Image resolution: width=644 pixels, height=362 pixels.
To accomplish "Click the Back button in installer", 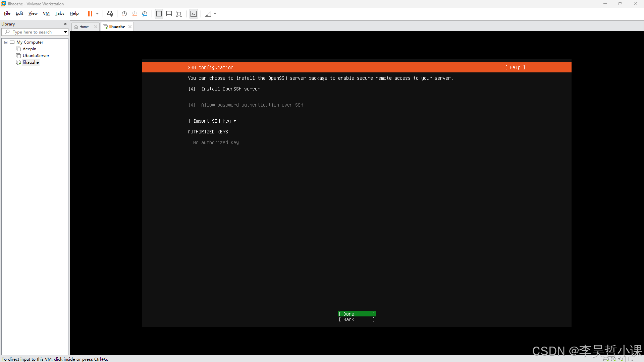I will [x=357, y=319].
